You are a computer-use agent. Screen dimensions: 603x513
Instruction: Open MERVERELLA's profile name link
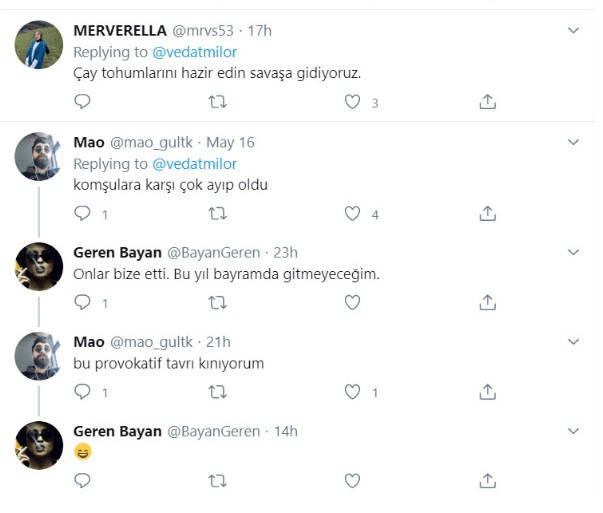[x=120, y=30]
